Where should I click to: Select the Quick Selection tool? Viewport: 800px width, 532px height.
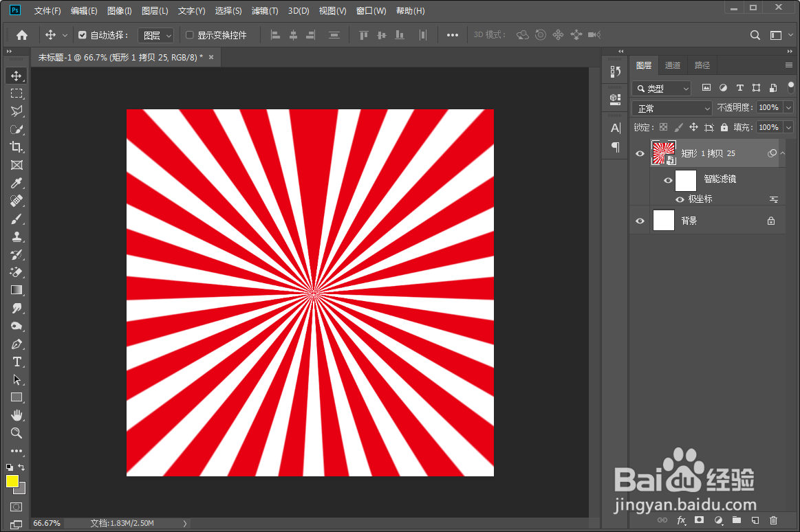point(17,129)
